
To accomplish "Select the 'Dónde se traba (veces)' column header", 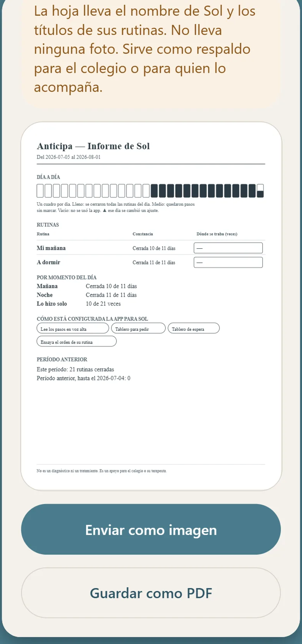I will [x=217, y=234].
